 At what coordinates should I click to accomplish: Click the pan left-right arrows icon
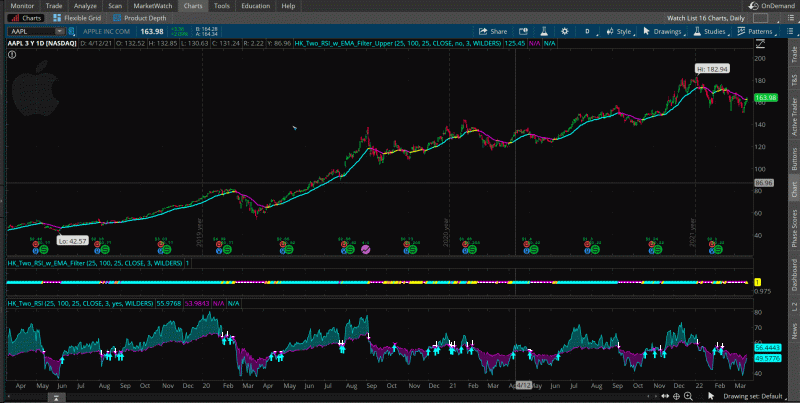click(x=665, y=396)
